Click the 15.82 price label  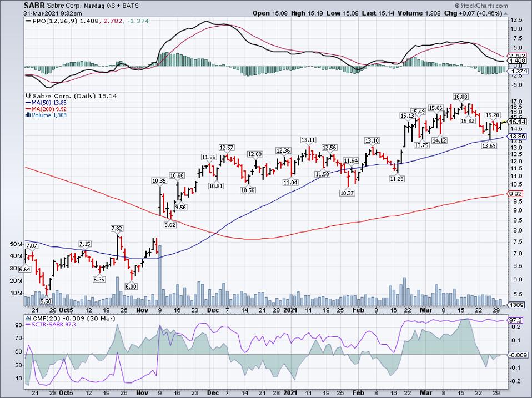click(467, 121)
